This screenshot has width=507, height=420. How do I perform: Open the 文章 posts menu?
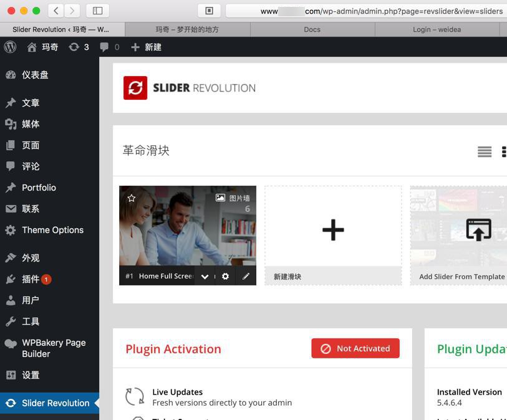click(49, 103)
